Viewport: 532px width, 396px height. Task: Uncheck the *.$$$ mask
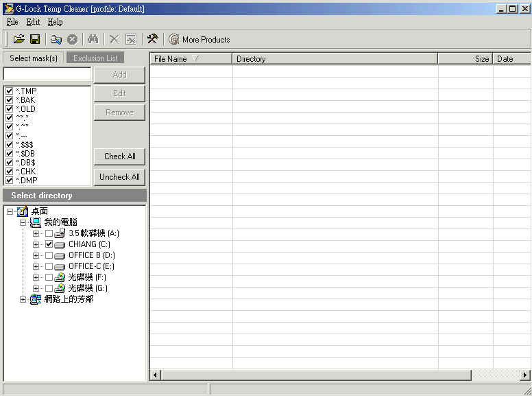(x=9, y=144)
